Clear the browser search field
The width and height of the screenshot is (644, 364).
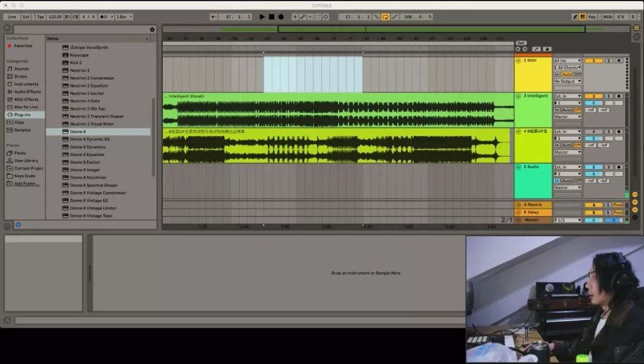click(152, 29)
